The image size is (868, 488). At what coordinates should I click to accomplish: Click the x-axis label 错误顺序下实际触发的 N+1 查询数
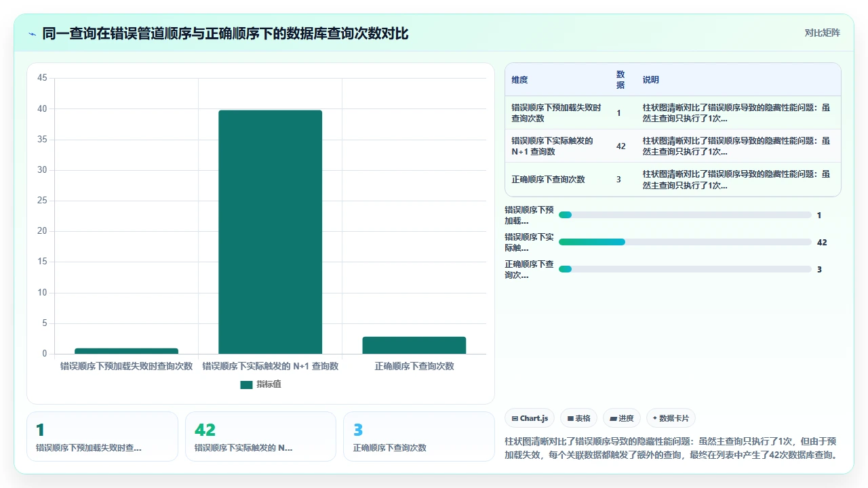coord(270,366)
